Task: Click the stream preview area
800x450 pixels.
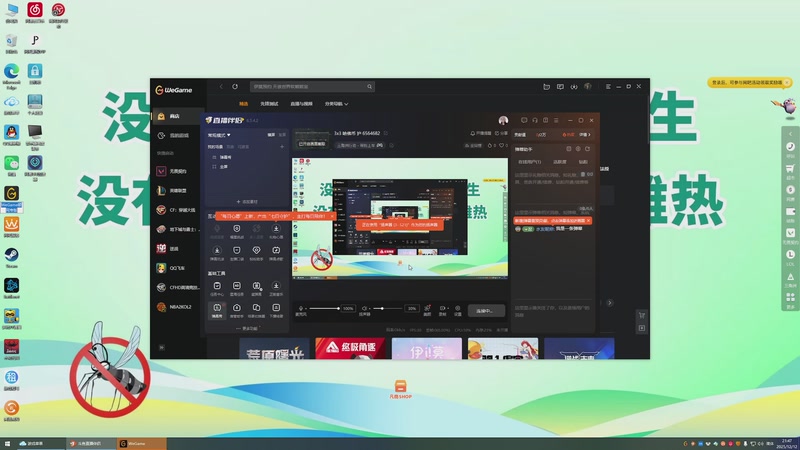Action: (400, 218)
